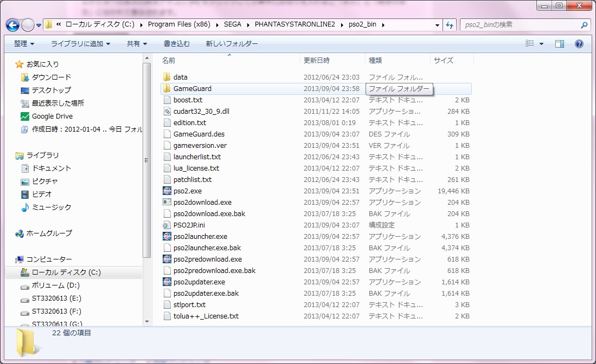Open the recent pages dropdown beside Forward

point(39,25)
